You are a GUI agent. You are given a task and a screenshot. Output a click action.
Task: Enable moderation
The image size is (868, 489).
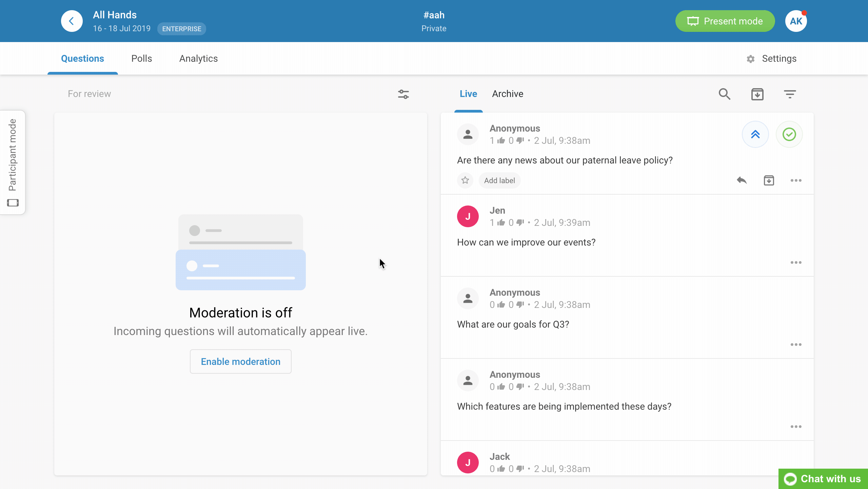coord(241,361)
